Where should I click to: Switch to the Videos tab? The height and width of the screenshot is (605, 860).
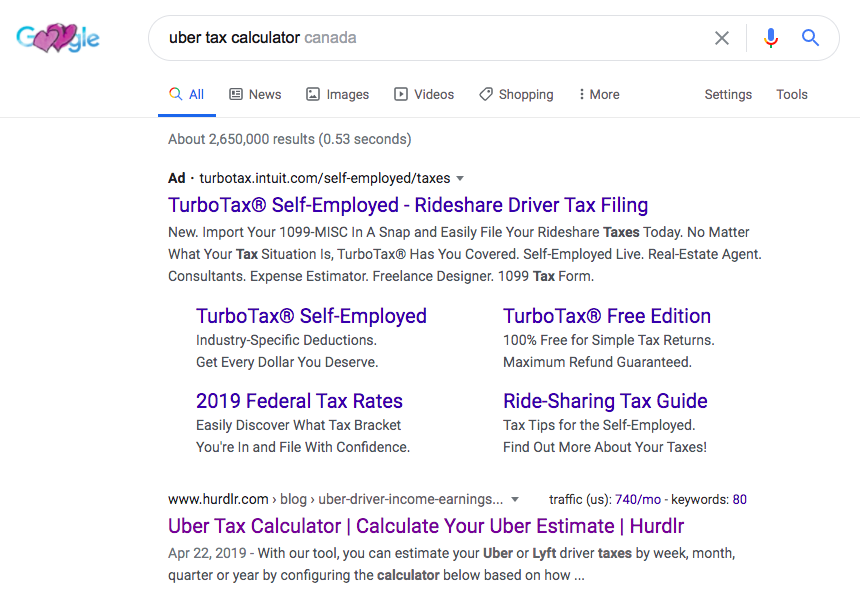424,94
